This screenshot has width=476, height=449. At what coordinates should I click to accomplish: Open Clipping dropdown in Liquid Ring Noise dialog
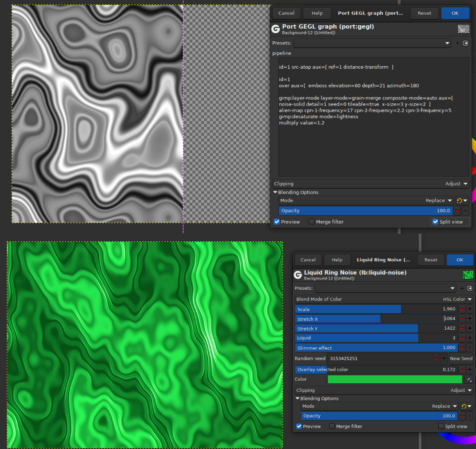pyautogui.click(x=384, y=390)
